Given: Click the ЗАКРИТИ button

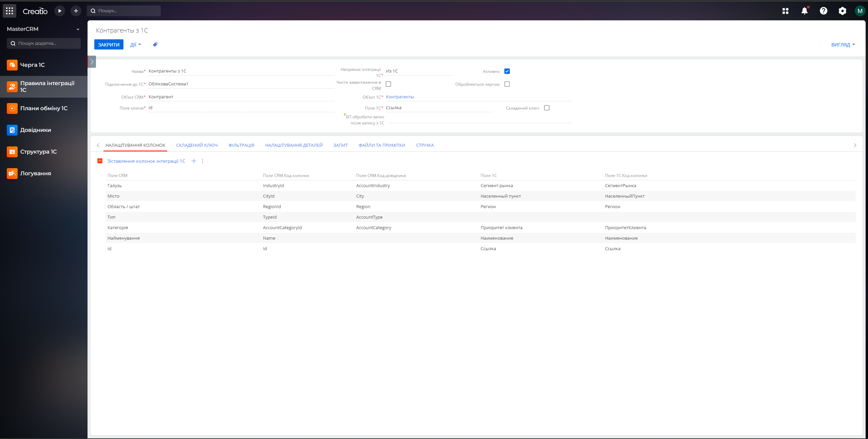Looking at the screenshot, I should (108, 44).
